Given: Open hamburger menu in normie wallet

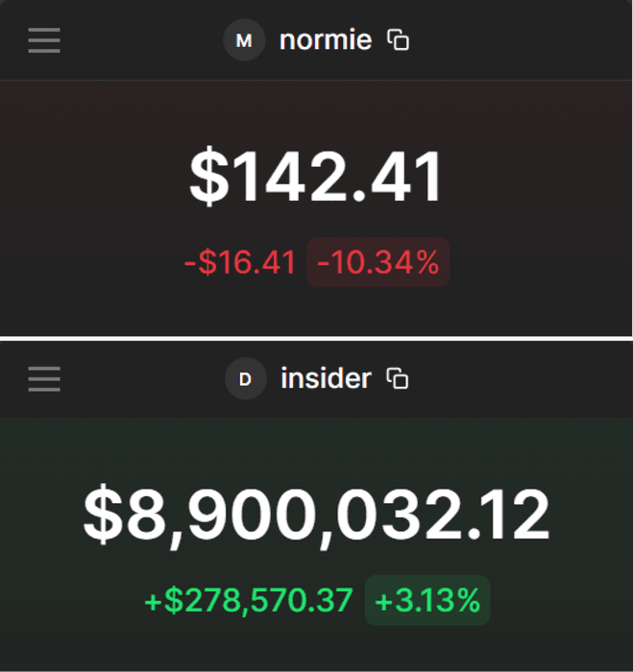Looking at the screenshot, I should pos(44,40).
